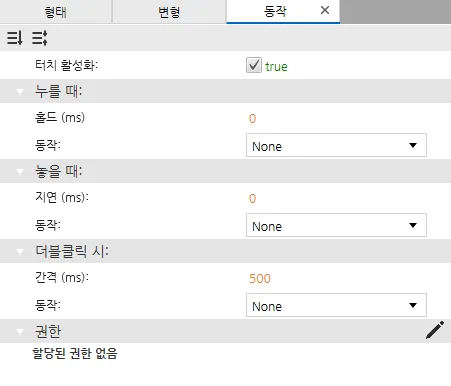Click the 홀드 (ms) value 0
This screenshot has height=386, width=451.
click(x=253, y=119)
